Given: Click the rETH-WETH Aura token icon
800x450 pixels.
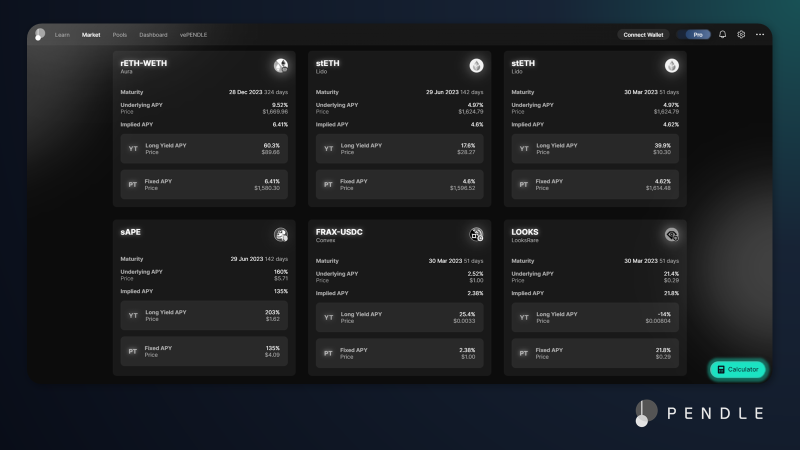Looking at the screenshot, I should coord(281,66).
